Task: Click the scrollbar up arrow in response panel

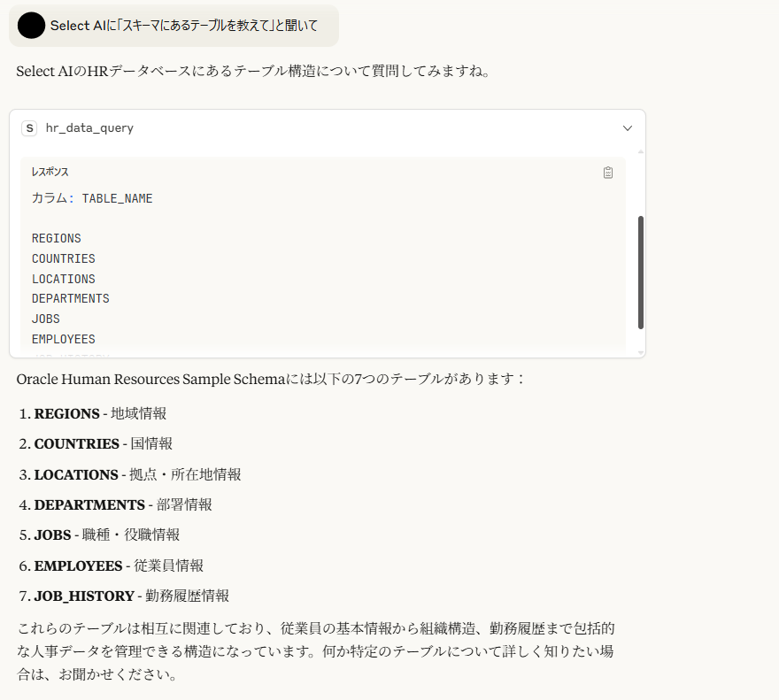Action: (640, 151)
